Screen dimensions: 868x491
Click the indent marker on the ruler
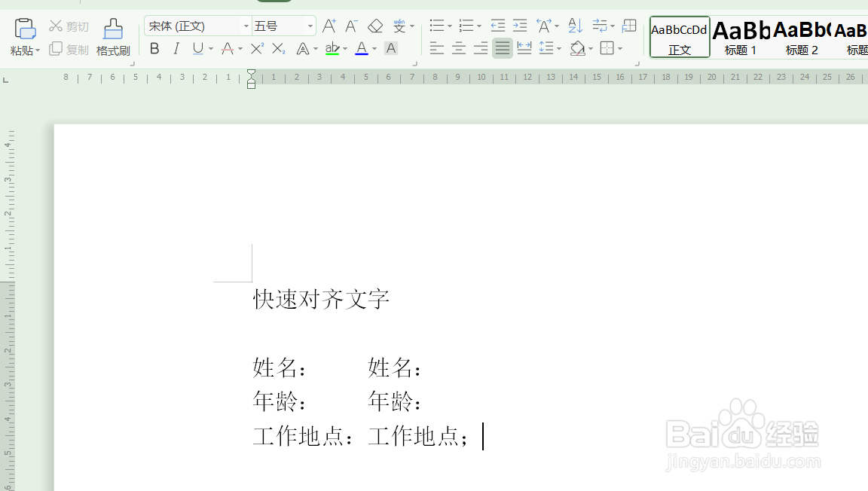click(250, 78)
